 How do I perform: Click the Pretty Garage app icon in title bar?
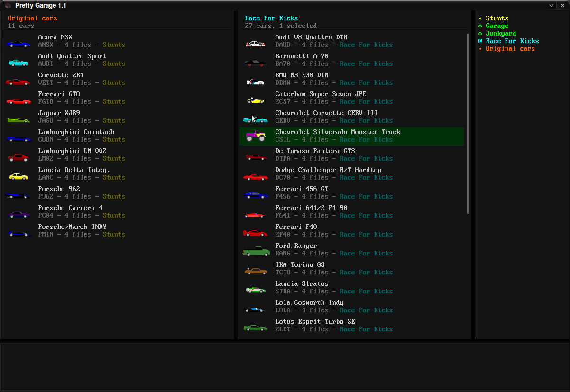click(x=8, y=5)
